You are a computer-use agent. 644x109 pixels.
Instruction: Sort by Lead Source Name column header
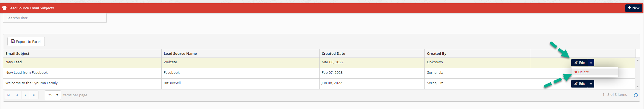[180, 54]
